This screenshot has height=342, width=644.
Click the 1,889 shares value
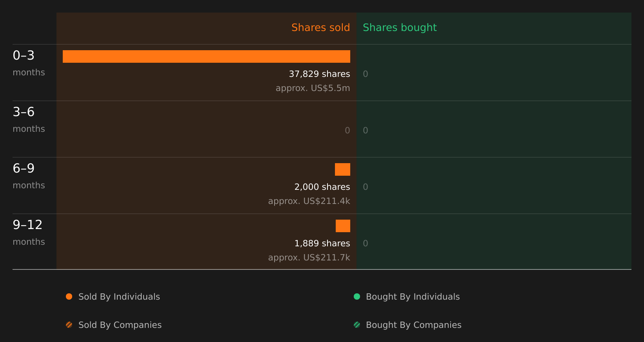pyautogui.click(x=322, y=244)
